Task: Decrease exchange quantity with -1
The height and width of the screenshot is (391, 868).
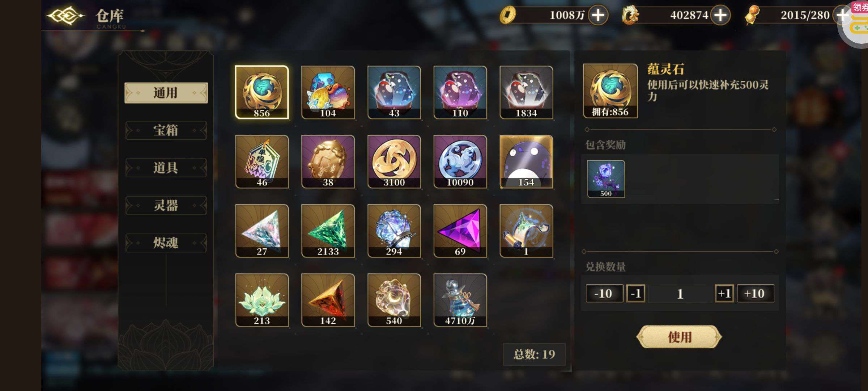Action: tap(635, 293)
